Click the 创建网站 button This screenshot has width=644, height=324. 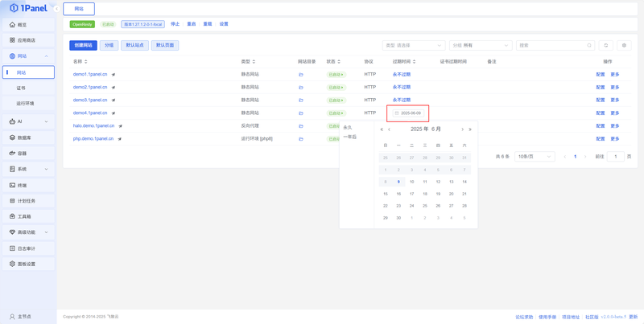click(x=84, y=46)
